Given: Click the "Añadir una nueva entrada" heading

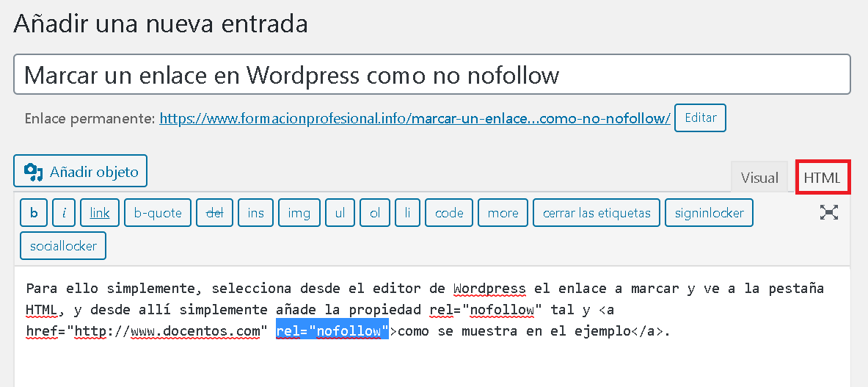Looking at the screenshot, I should click(x=161, y=24).
